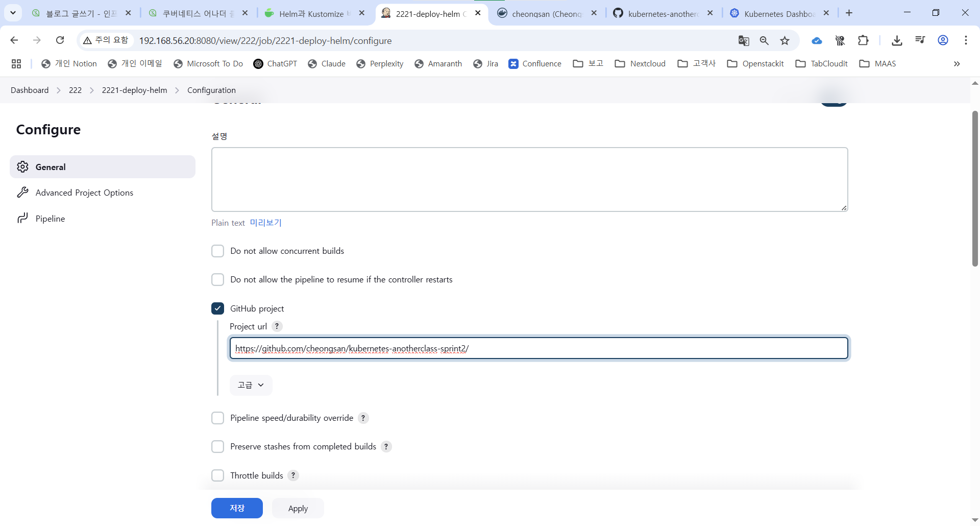Focus the Project url input field

coord(539,348)
